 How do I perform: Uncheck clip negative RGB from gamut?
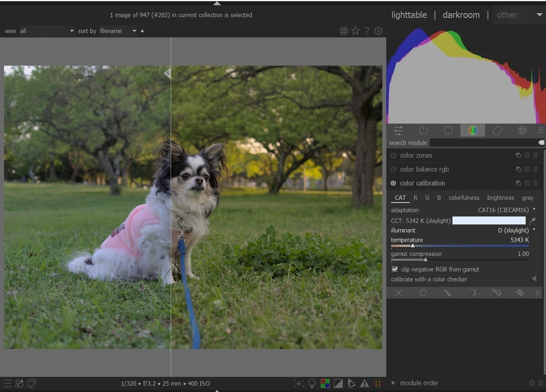tap(395, 269)
